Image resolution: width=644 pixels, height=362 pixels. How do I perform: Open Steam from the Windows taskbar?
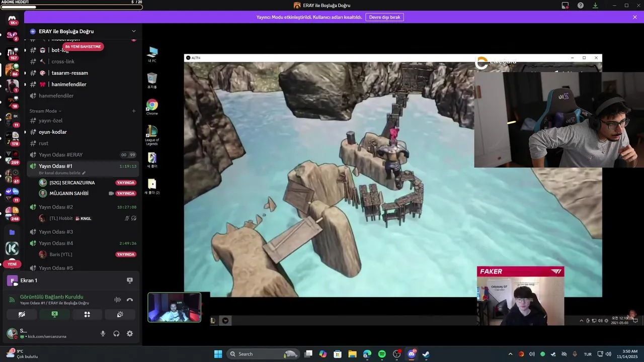(x=426, y=354)
